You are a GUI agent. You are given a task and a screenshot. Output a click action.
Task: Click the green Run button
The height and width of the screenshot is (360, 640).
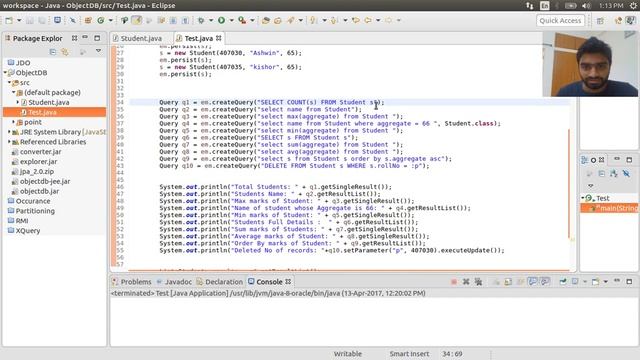221,20
